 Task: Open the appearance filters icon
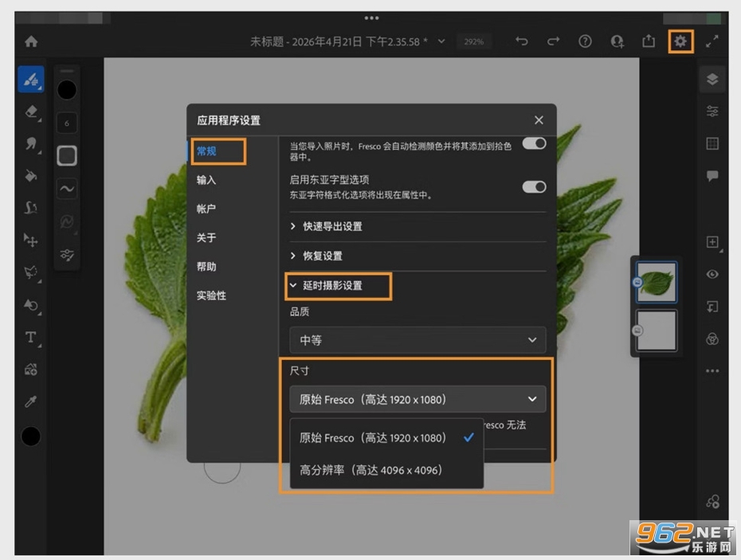click(712, 339)
